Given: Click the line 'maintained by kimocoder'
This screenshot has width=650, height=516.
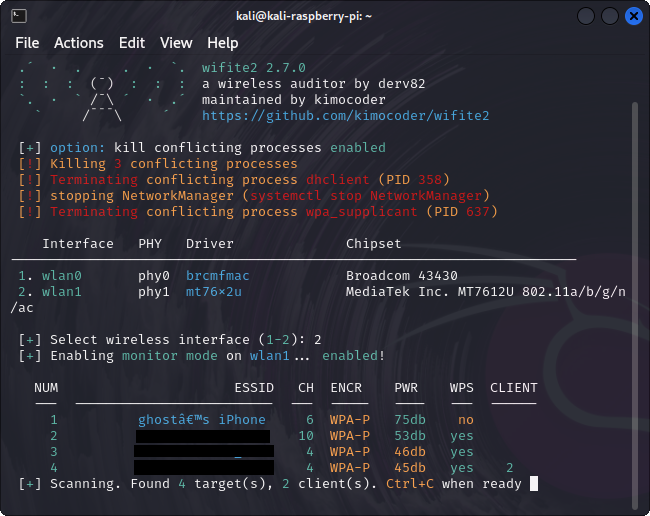Looking at the screenshot, I should coord(293,100).
